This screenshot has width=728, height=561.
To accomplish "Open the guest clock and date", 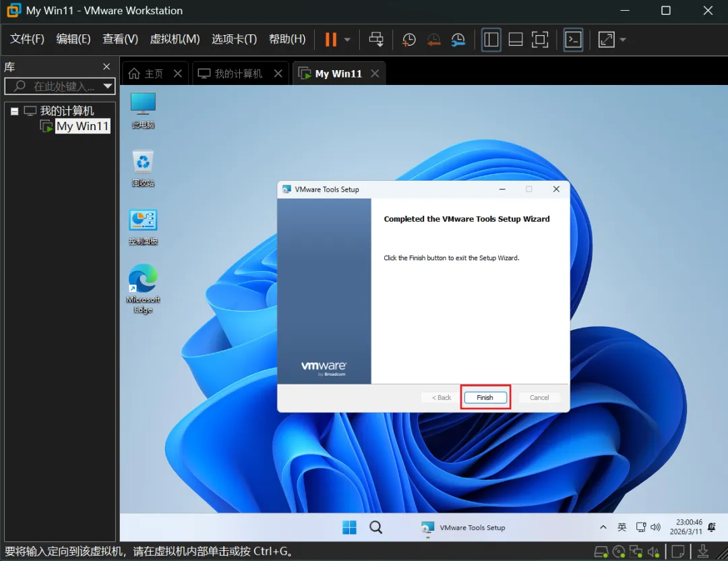I will tap(686, 527).
